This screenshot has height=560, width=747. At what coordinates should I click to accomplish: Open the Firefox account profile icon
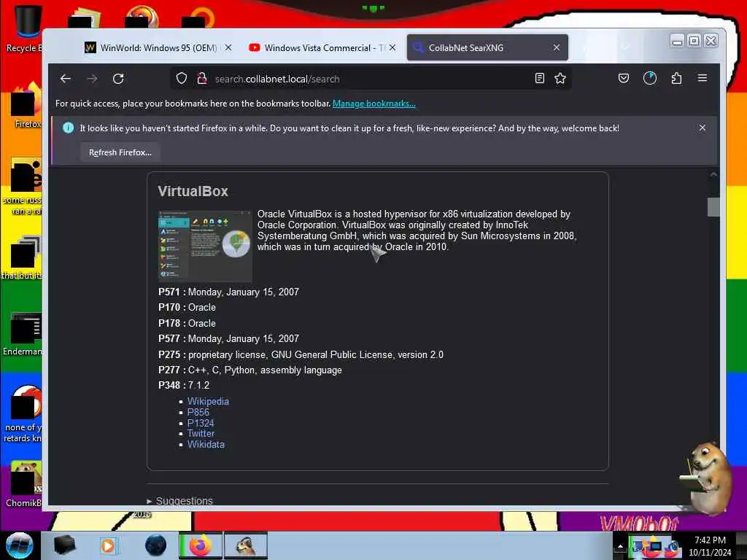[650, 78]
